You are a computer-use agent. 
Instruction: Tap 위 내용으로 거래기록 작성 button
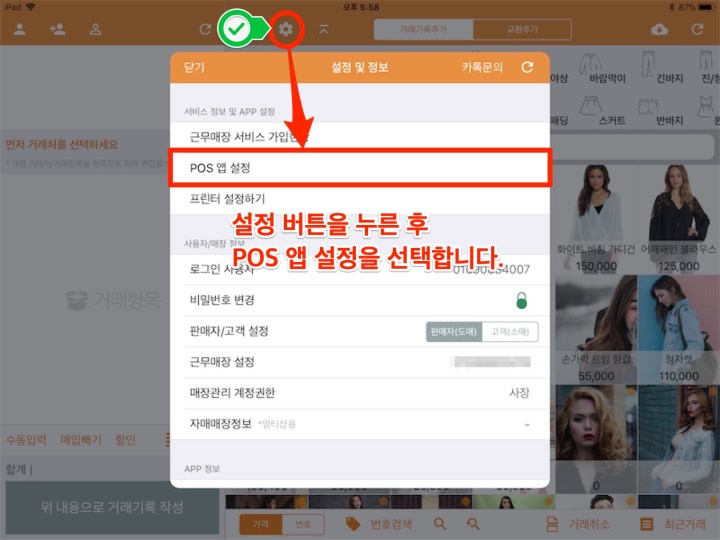click(x=112, y=507)
